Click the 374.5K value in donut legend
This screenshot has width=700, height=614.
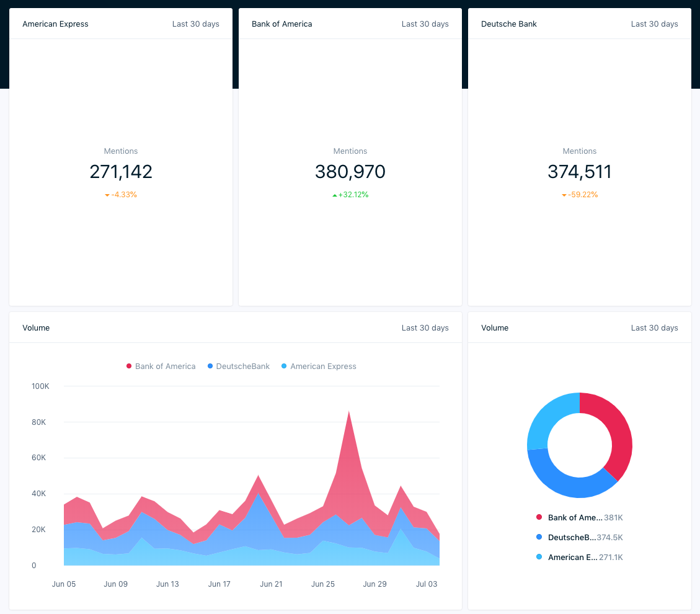[x=610, y=537]
